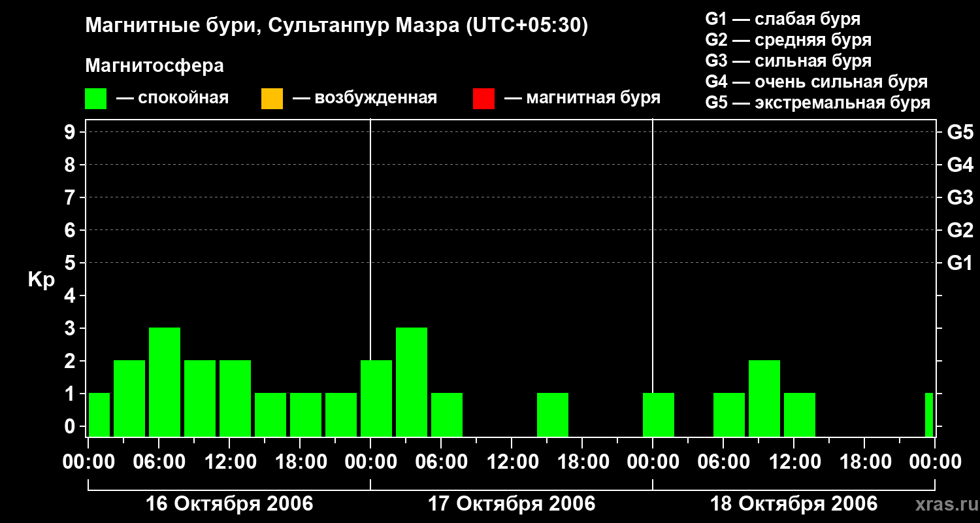
Task: Select the Kp 2 bar spanning midnight into 17 Октября
Action: 376,398
